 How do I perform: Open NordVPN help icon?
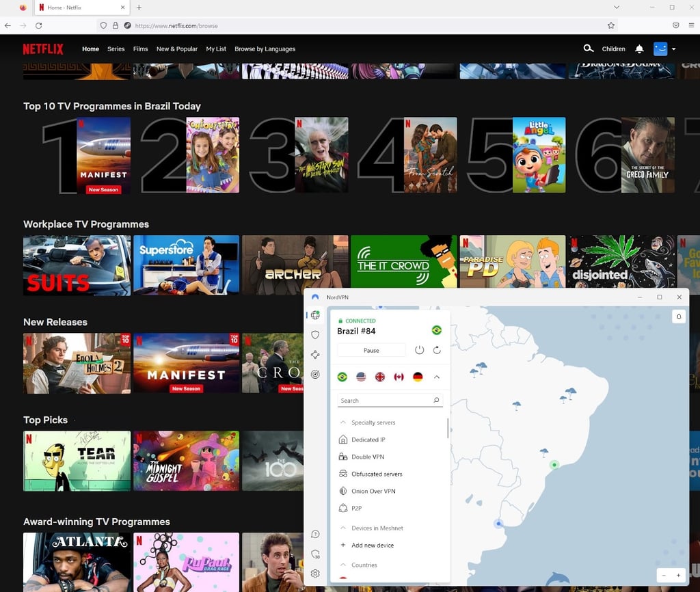(x=315, y=534)
